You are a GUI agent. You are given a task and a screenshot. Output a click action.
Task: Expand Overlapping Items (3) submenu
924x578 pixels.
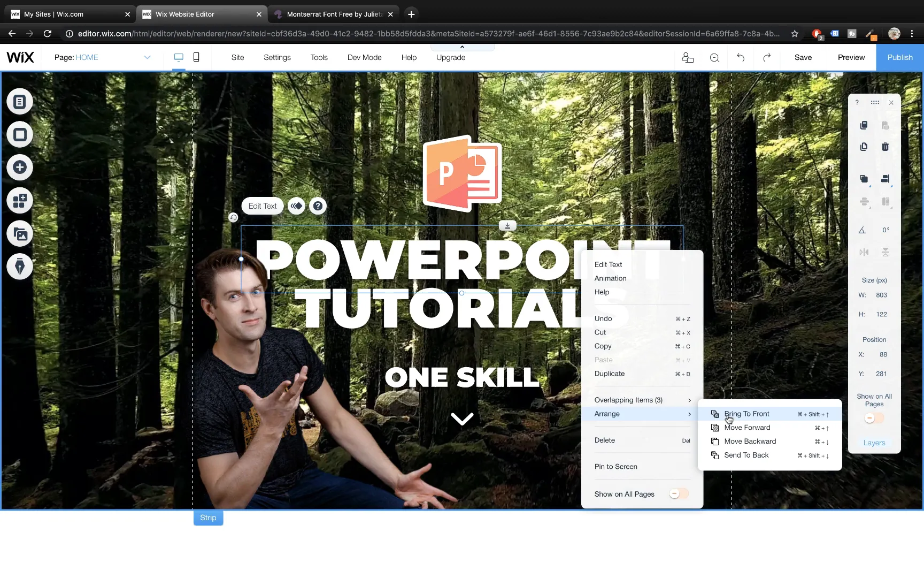tap(642, 400)
